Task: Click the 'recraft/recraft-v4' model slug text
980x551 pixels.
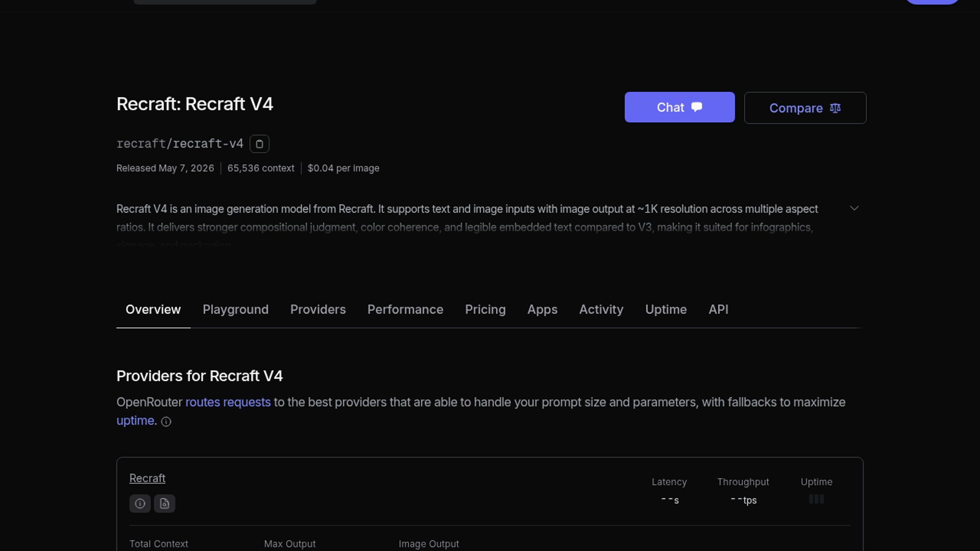Action: point(180,144)
